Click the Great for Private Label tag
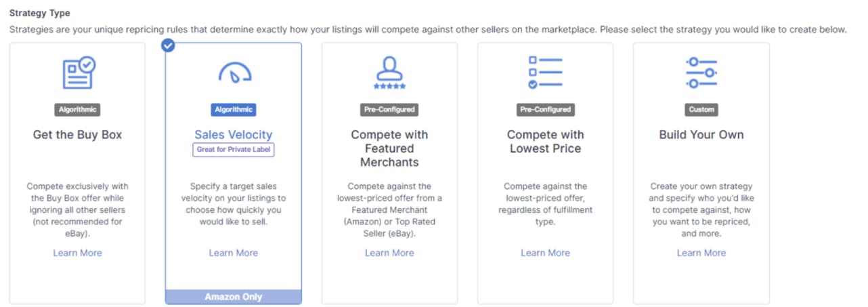Viewport: 868px width, 307px height. coord(234,150)
